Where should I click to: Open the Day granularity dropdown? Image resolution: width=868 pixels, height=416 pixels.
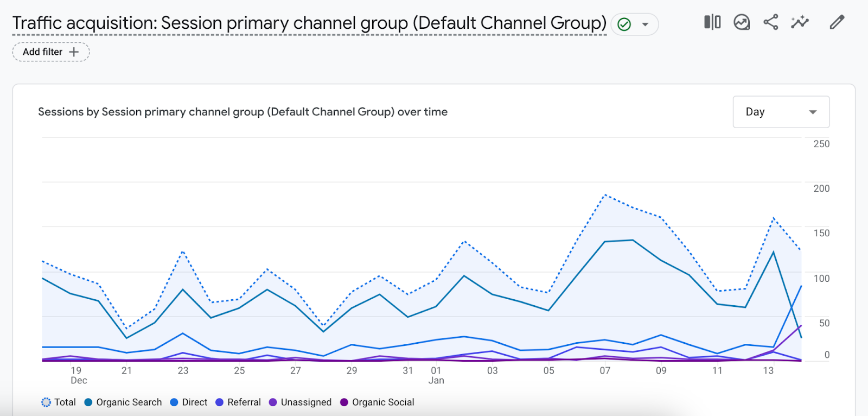[781, 112]
